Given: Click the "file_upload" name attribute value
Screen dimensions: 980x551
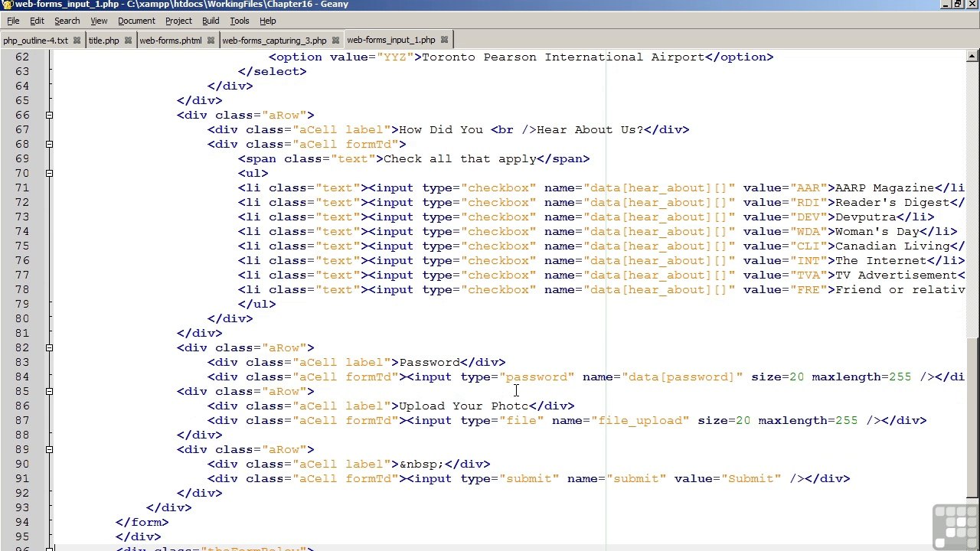Looking at the screenshot, I should [639, 421].
